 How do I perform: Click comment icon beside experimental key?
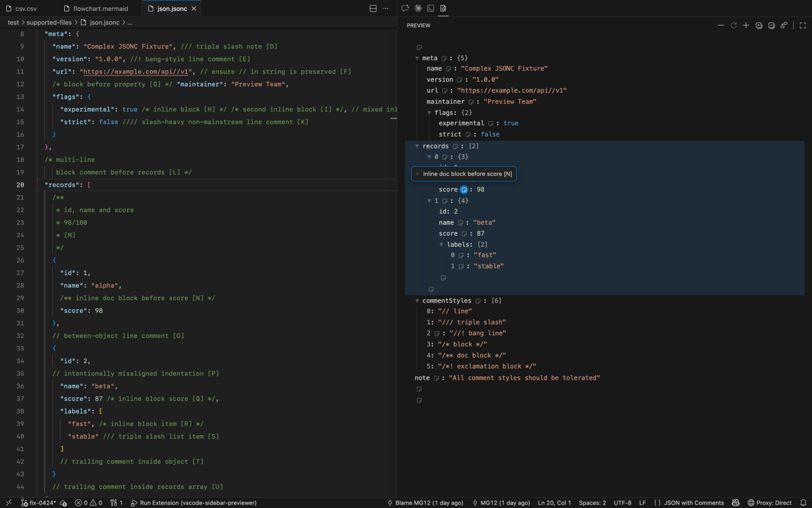(x=491, y=124)
